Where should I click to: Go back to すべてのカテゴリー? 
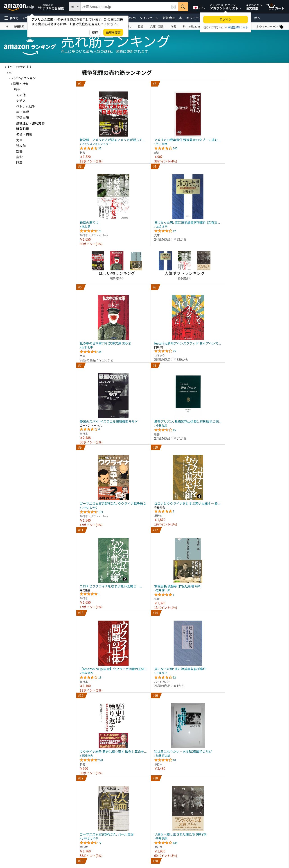[20, 67]
